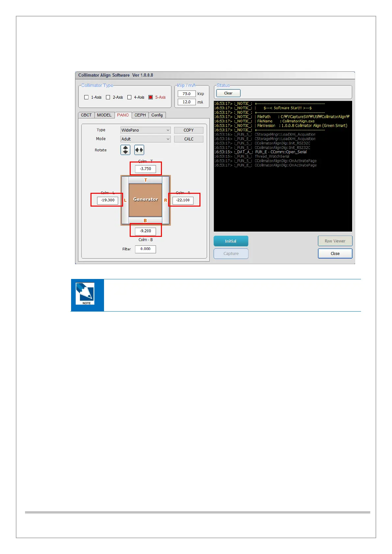Screen dimensions: 392x554
Task: Click the COPY button
Action: pyautogui.click(x=189, y=130)
